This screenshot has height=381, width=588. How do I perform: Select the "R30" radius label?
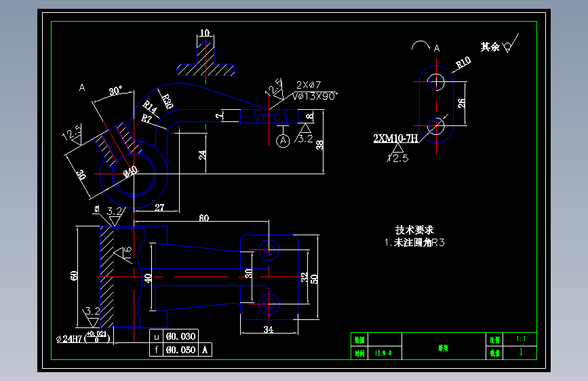pyautogui.click(x=168, y=101)
